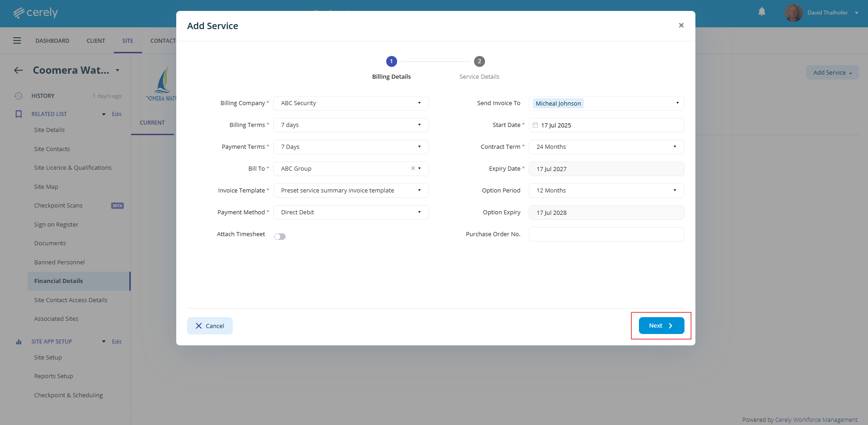Open the Payment Terms dropdown
868x425 pixels.
351,147
